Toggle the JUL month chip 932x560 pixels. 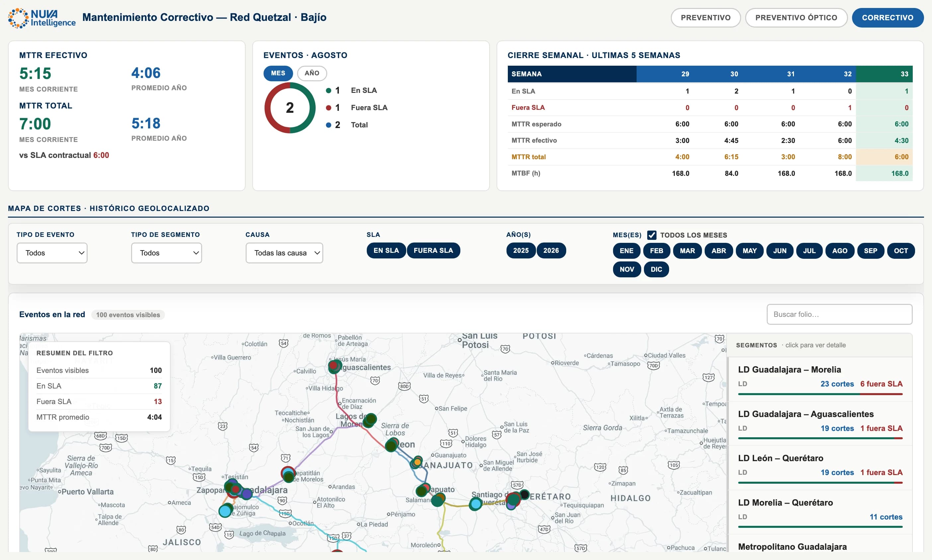point(809,251)
